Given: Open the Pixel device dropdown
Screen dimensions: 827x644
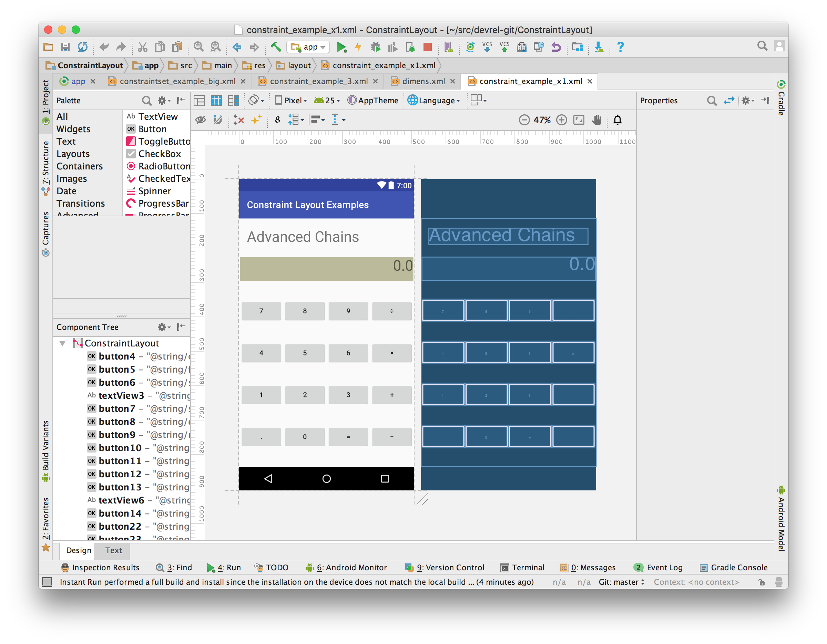Looking at the screenshot, I should point(291,101).
